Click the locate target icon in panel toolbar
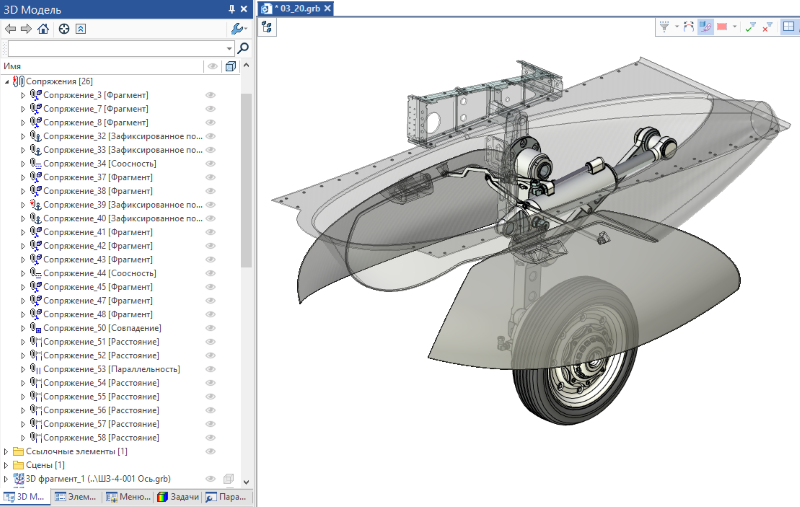Image resolution: width=800 pixels, height=507 pixels. [x=62, y=29]
